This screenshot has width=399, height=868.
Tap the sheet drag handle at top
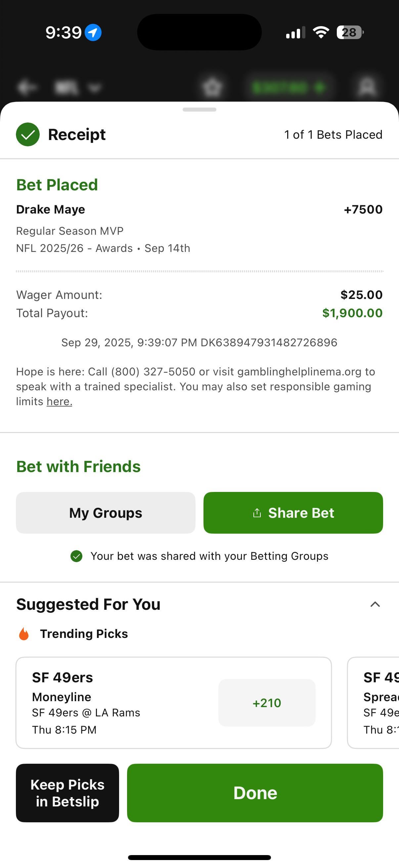[x=199, y=110]
